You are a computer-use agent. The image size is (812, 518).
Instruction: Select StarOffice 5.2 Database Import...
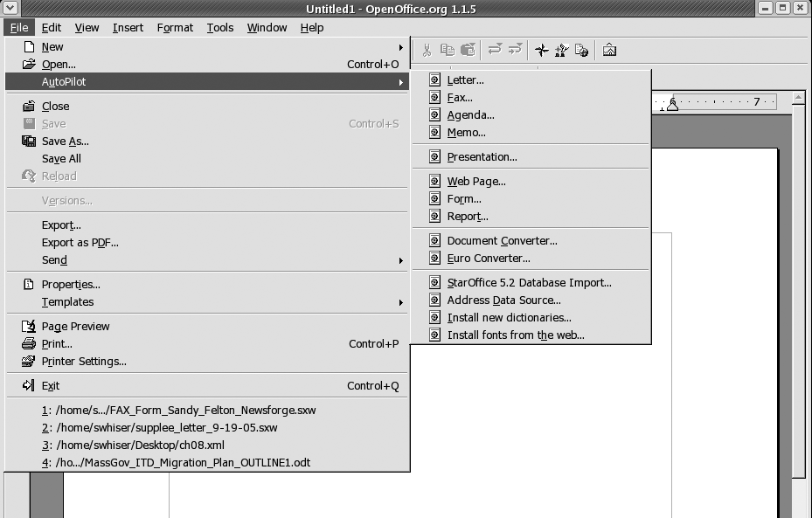[x=531, y=283]
